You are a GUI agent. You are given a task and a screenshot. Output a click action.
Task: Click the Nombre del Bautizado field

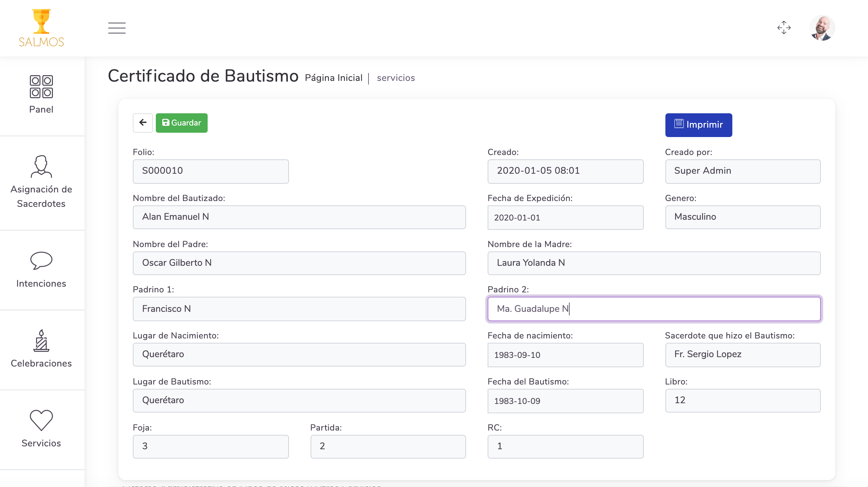(x=299, y=217)
